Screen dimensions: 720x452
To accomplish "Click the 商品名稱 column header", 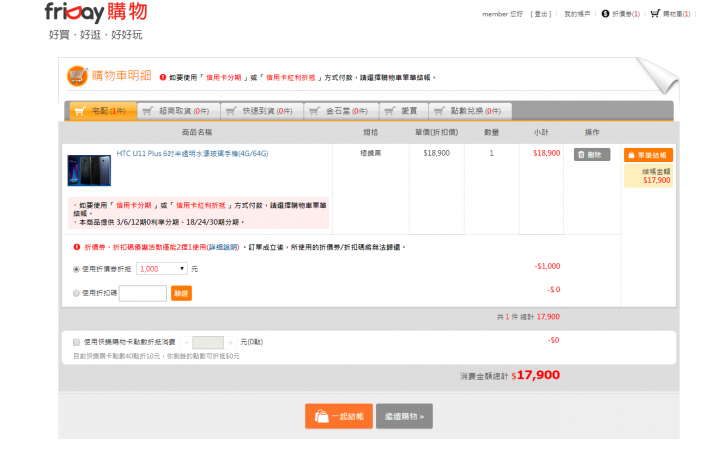I will (197, 132).
